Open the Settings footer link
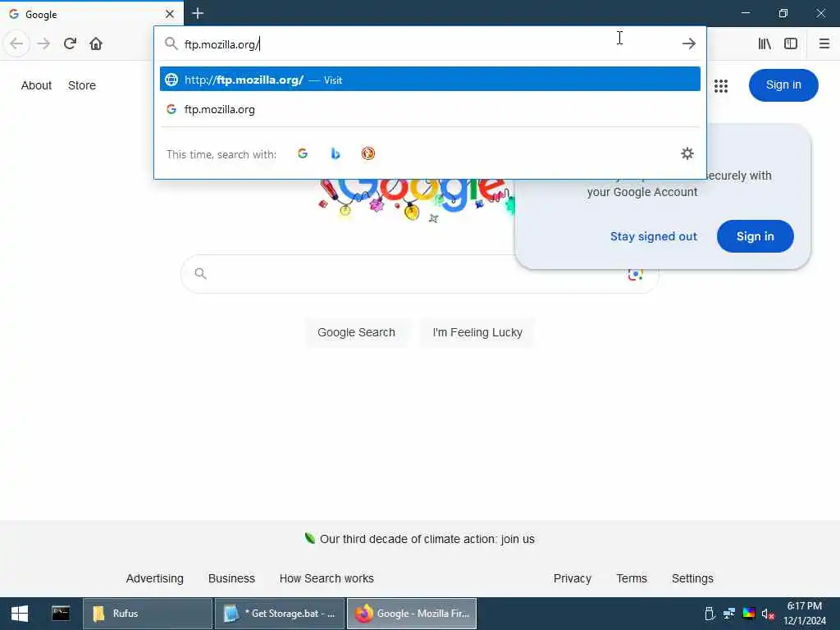Screen dimensions: 840x630 pyautogui.click(x=692, y=578)
